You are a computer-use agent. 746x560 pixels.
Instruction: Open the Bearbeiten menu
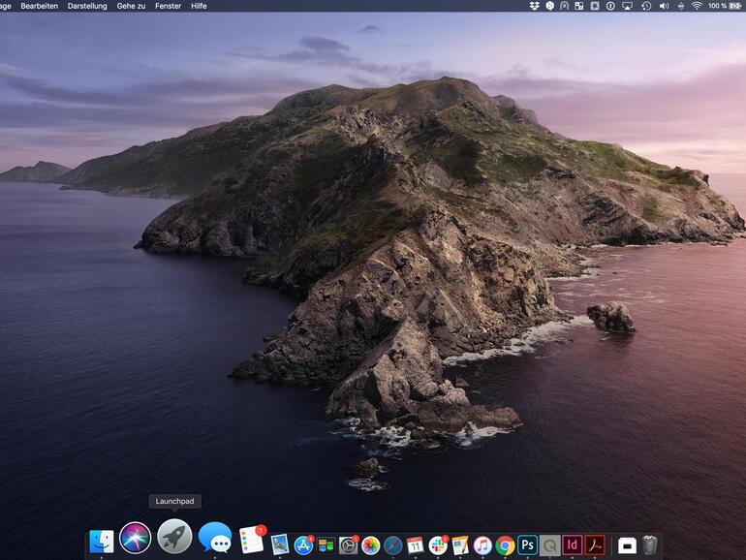tap(40, 6)
